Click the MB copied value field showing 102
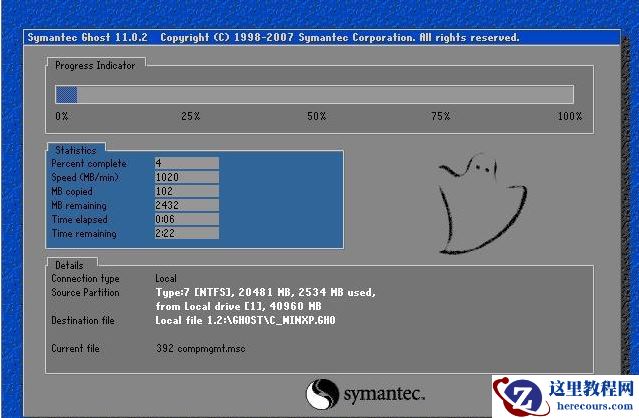This screenshot has width=639, height=418. 187,191
